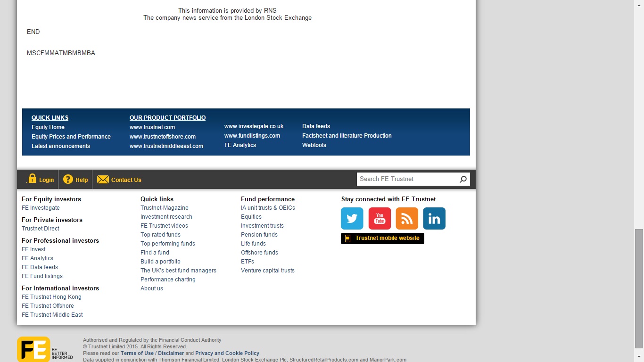Open Equity Prices and Performance link
Image resolution: width=644 pixels, height=362 pixels.
point(71,137)
